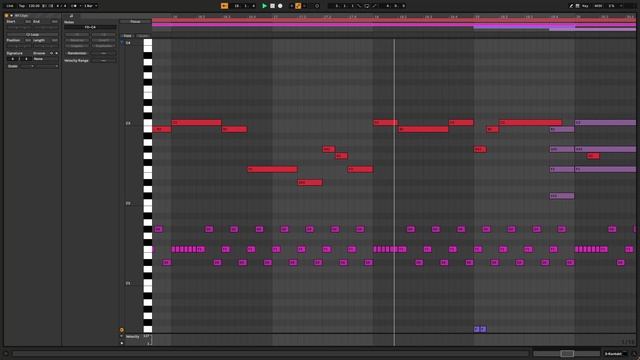Click the Velocity lane label
This screenshot has height=360, width=640.
133,337
